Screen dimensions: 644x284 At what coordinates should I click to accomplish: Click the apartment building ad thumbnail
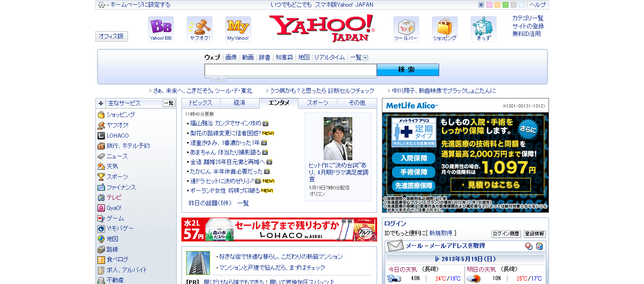click(198, 263)
